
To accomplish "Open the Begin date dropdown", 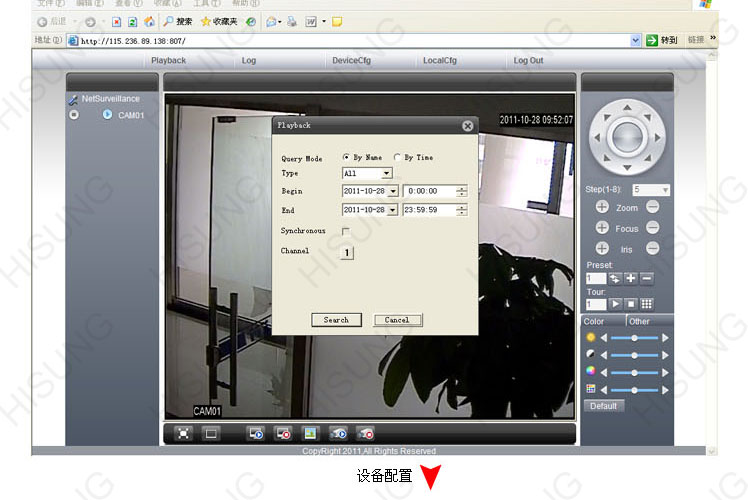I will (393, 191).
